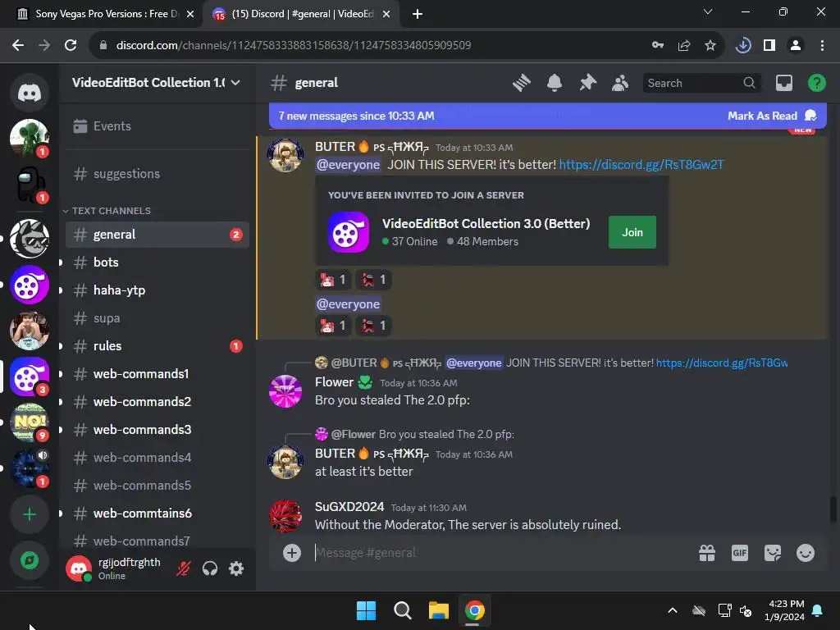Open the Discord inbox icon
This screenshot has width=840, height=630.
(783, 83)
